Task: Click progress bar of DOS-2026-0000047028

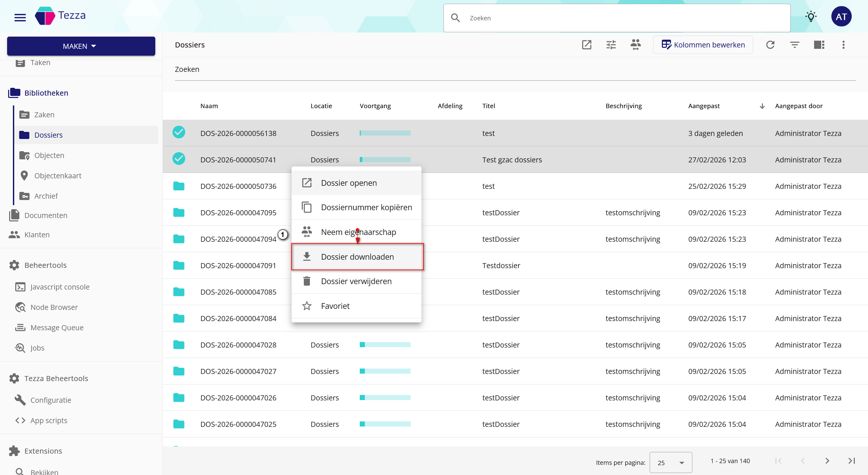Action: coord(385,345)
